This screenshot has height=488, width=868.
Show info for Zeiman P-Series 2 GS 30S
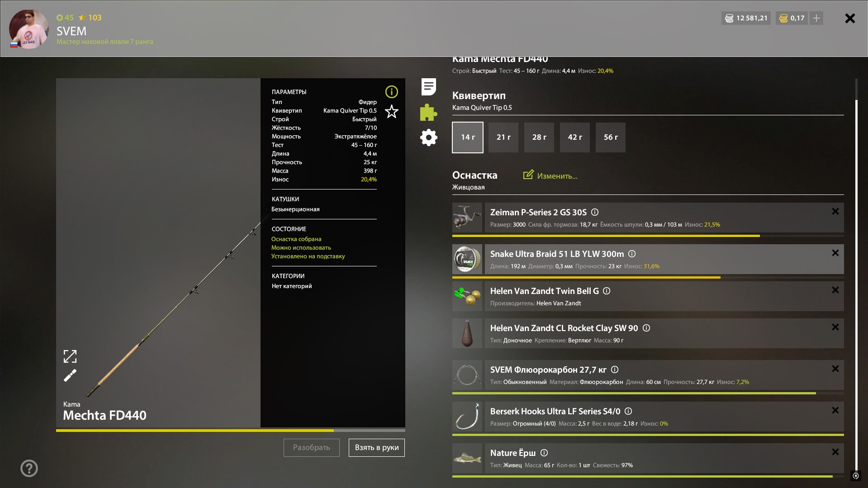click(x=595, y=212)
